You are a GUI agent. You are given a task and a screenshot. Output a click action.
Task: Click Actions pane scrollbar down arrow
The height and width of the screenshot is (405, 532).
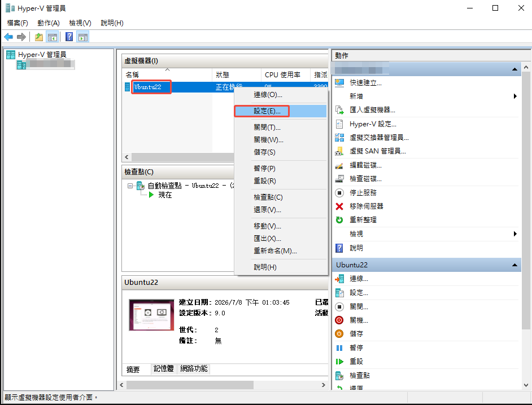(x=526, y=385)
